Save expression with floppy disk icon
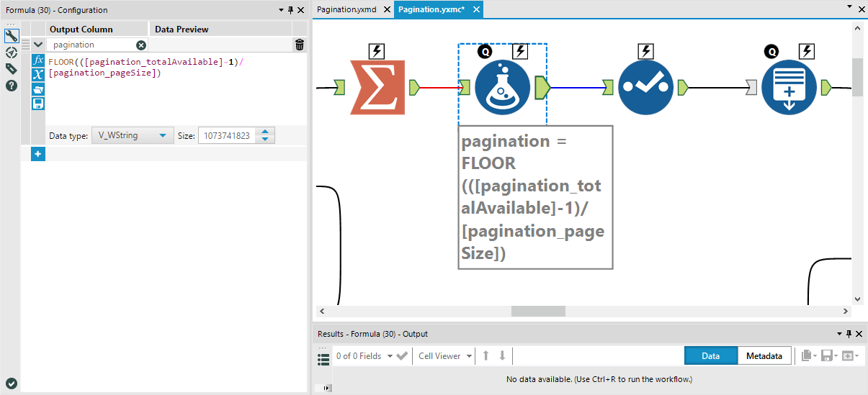This screenshot has height=395, width=868. pyautogui.click(x=39, y=104)
